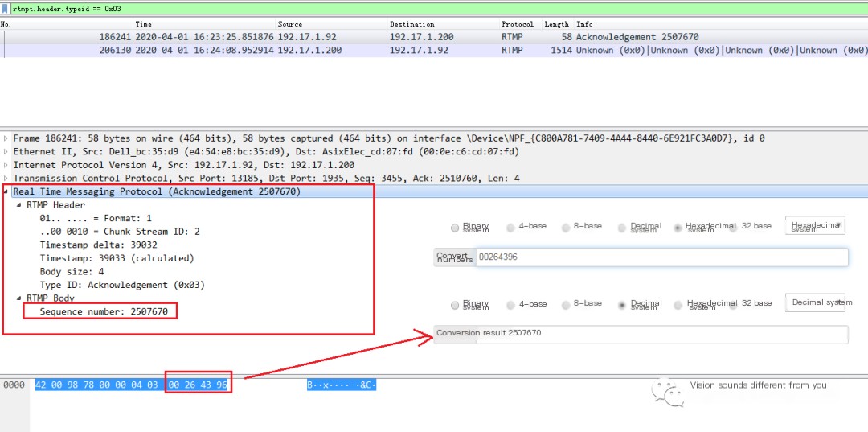Select the Timestamp delta: 39032 line
Screen dimensions: 868x432
pyautogui.click(x=98, y=245)
